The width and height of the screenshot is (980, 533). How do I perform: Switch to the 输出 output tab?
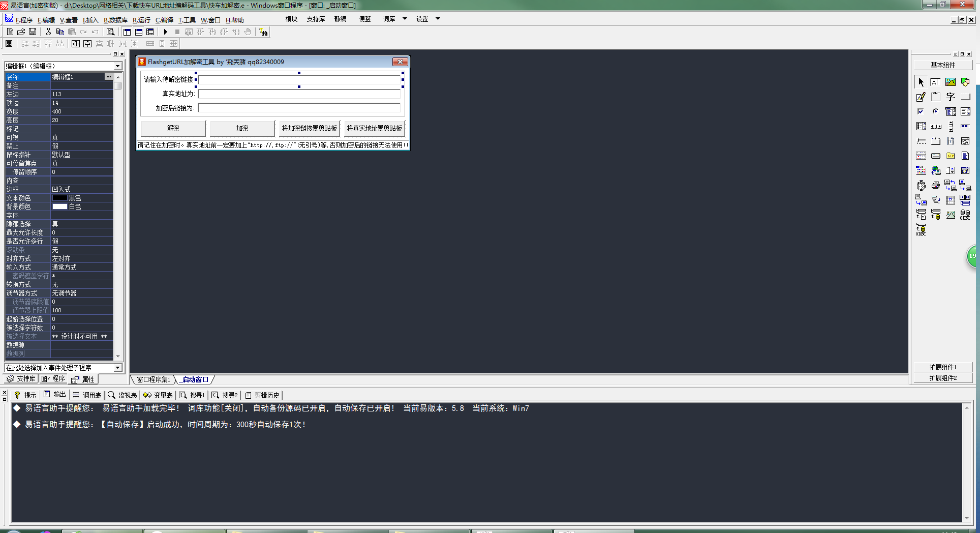click(55, 395)
